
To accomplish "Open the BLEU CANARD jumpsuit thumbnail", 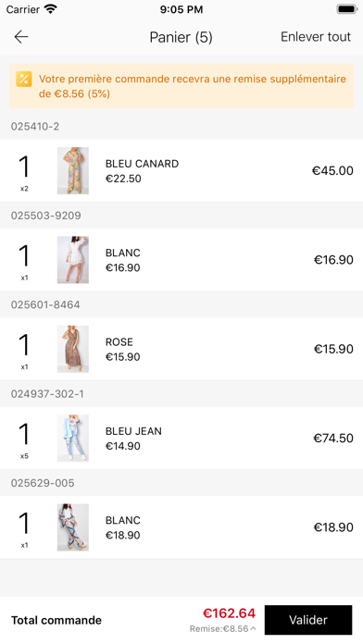I will pyautogui.click(x=73, y=170).
